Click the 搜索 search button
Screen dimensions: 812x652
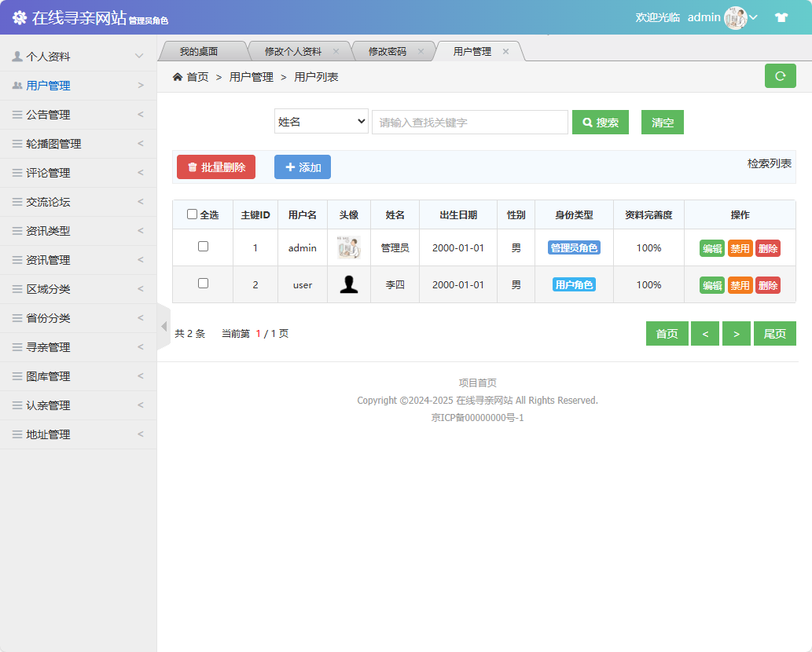pyautogui.click(x=600, y=122)
